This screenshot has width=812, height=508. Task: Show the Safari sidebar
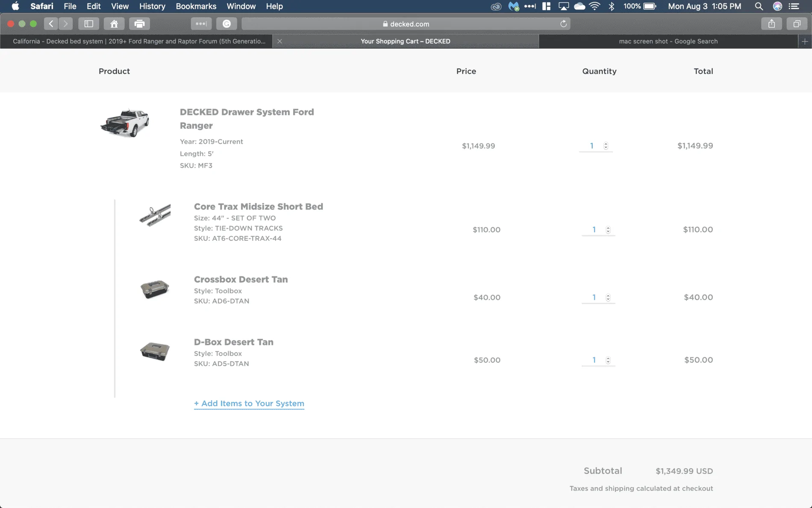pos(88,24)
